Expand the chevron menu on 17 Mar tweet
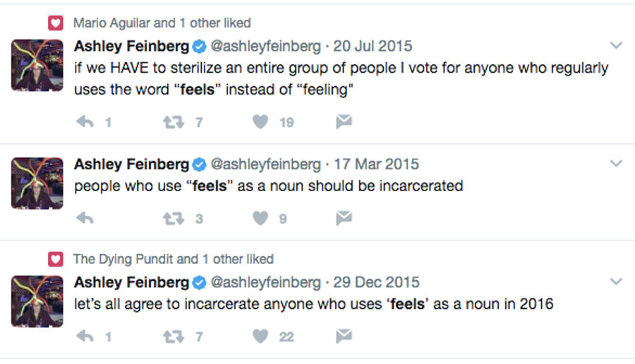 point(616,164)
